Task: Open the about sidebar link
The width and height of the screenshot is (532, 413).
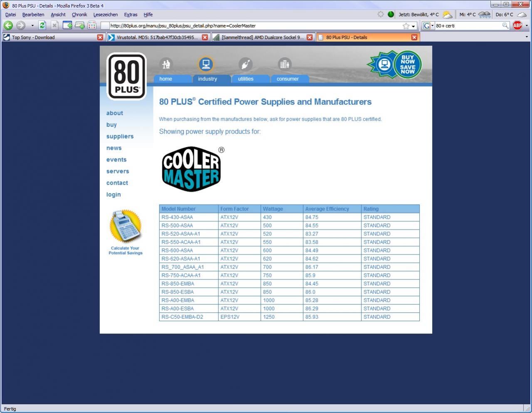Action: [114, 113]
